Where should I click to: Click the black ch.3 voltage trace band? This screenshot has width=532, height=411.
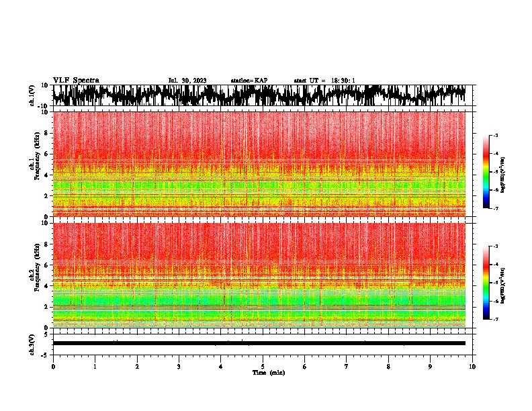(x=259, y=343)
